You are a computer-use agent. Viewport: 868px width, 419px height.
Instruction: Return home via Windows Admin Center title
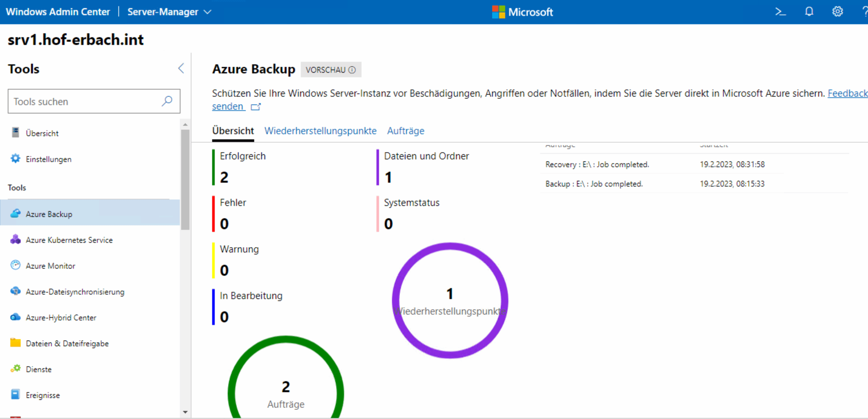(58, 12)
